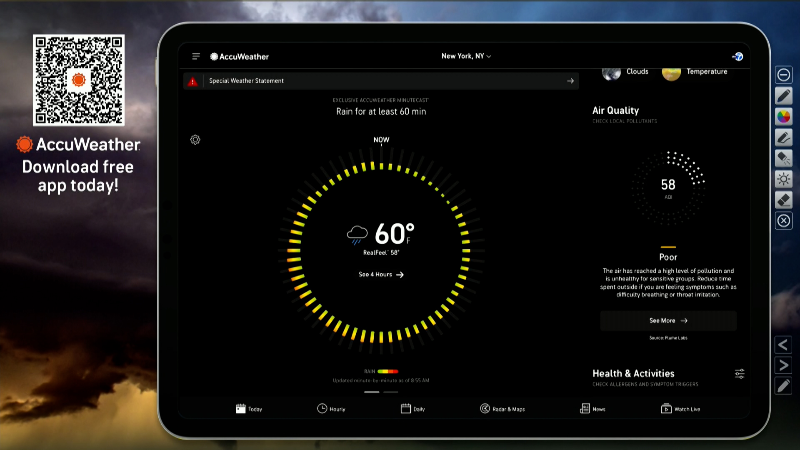Click the next arrow on the sidebar
This screenshot has width=800, height=450.
(783, 365)
